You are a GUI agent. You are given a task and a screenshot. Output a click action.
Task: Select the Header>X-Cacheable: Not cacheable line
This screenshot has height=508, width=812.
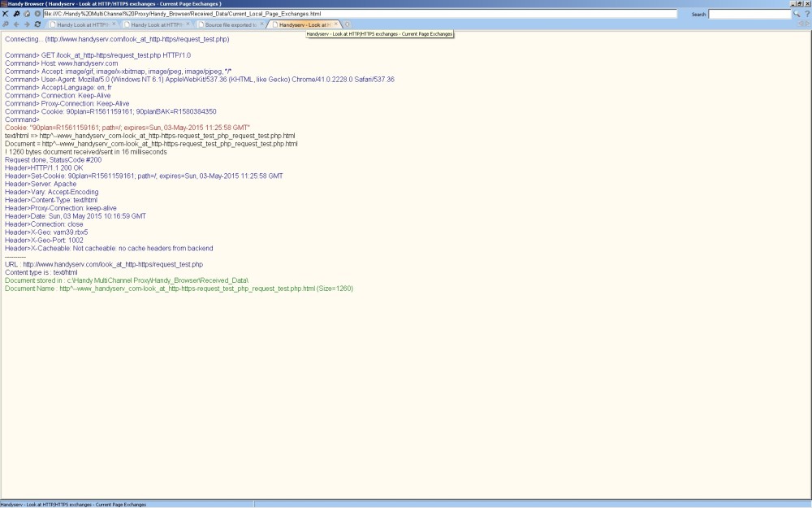click(110, 249)
